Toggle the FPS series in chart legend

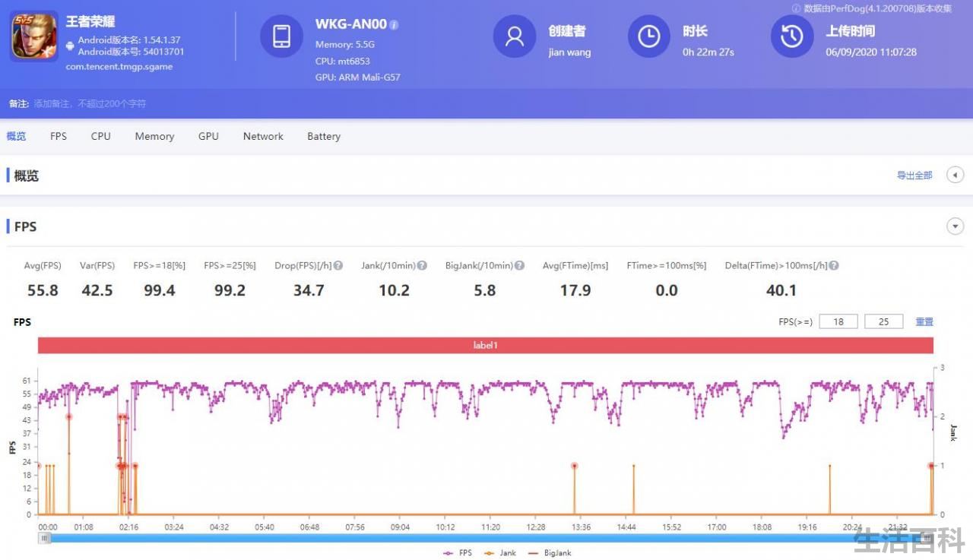click(x=456, y=553)
